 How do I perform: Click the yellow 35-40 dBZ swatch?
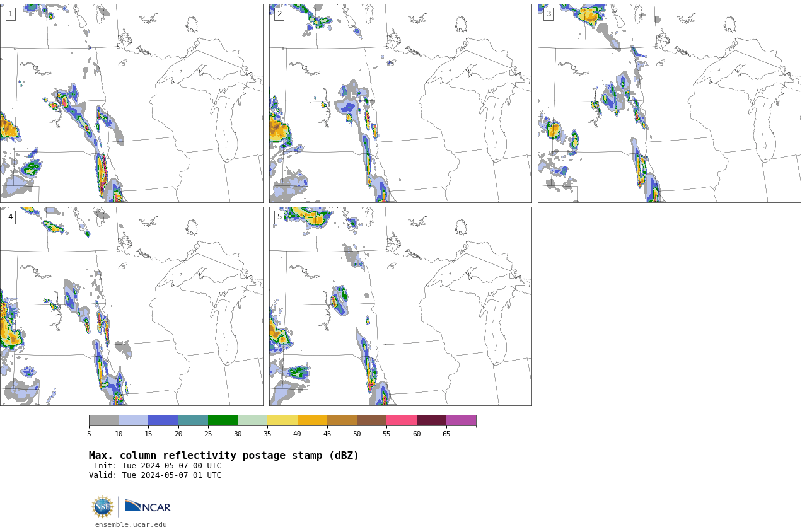click(x=282, y=420)
